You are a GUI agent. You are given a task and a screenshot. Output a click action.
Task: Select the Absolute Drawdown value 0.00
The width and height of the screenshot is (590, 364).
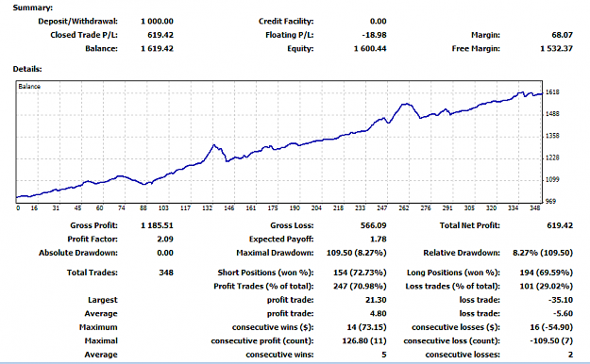click(165, 253)
